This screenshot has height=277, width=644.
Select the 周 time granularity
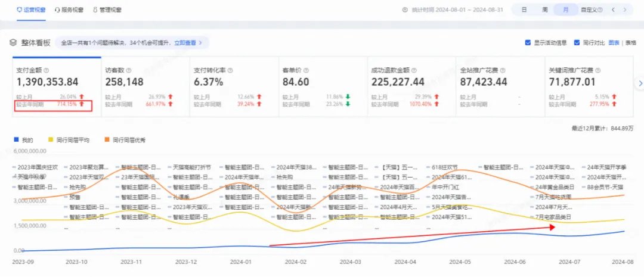544,10
